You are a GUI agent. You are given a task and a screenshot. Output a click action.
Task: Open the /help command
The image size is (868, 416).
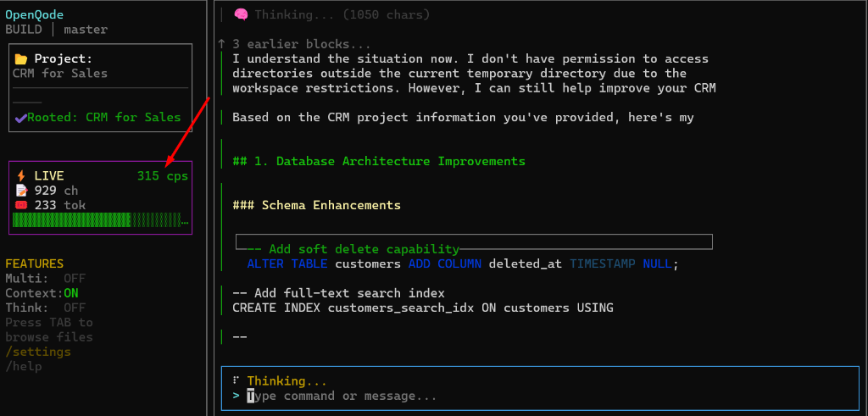point(24,366)
